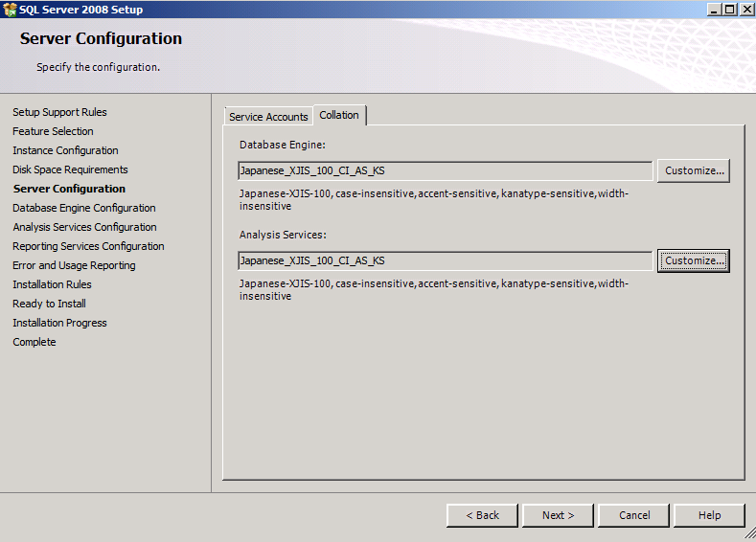
Task: Click the SQL Server Setup title bar icon
Action: pyautogui.click(x=10, y=10)
